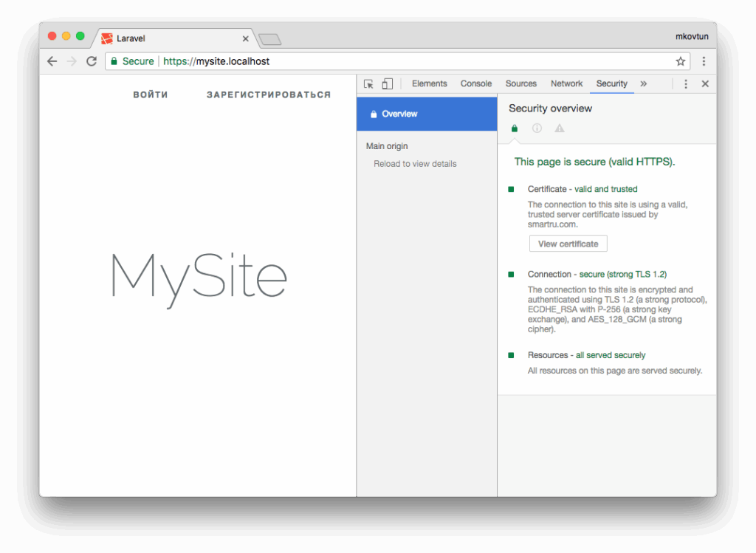Open a new tab with the tab button
The width and height of the screenshot is (756, 553).
(x=270, y=39)
